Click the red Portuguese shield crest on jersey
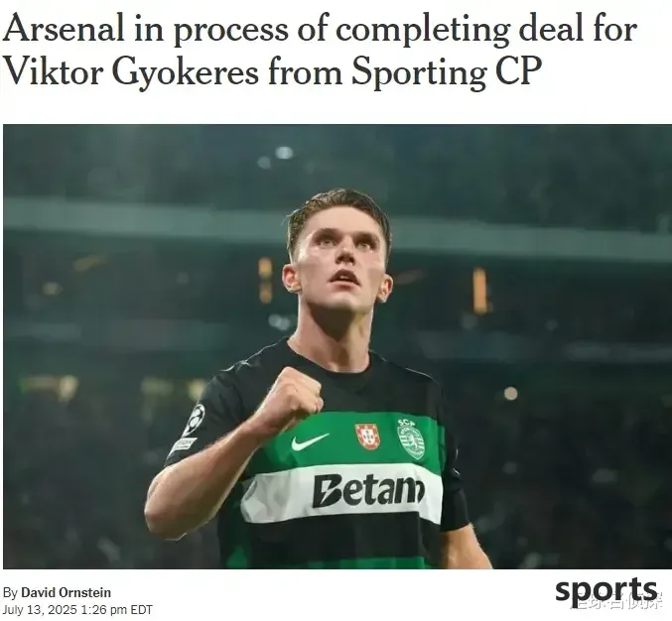 367,436
